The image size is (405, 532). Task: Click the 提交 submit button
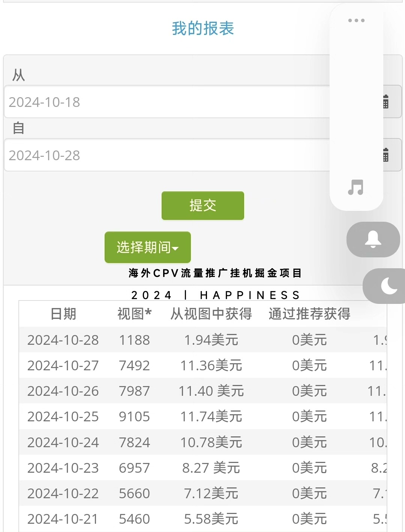(x=203, y=206)
